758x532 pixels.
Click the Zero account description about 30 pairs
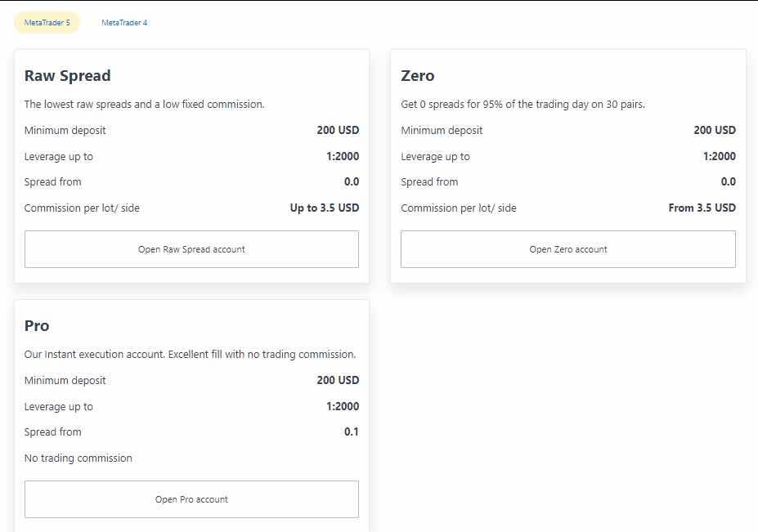[x=523, y=104]
